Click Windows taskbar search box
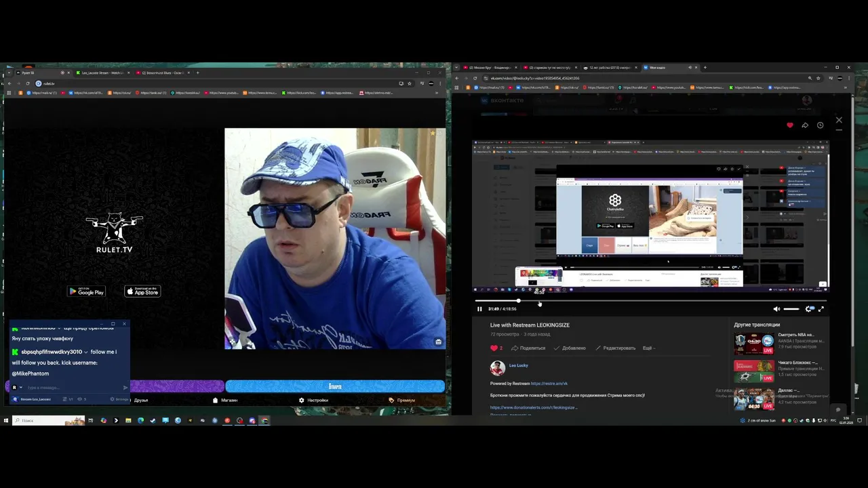The width and height of the screenshot is (868, 488). 48,420
